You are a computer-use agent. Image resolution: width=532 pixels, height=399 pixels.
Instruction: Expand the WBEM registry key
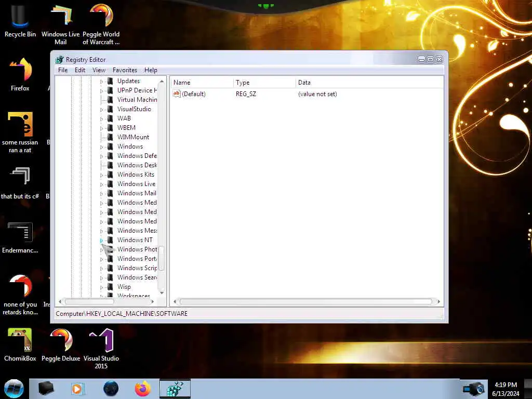tap(101, 128)
